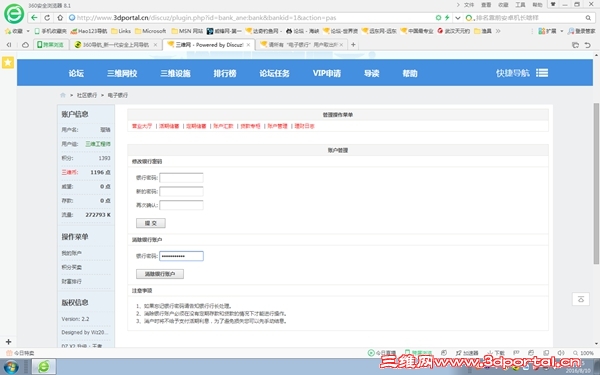Click the page reload icon
This screenshot has width=600, height=375.
47,18
